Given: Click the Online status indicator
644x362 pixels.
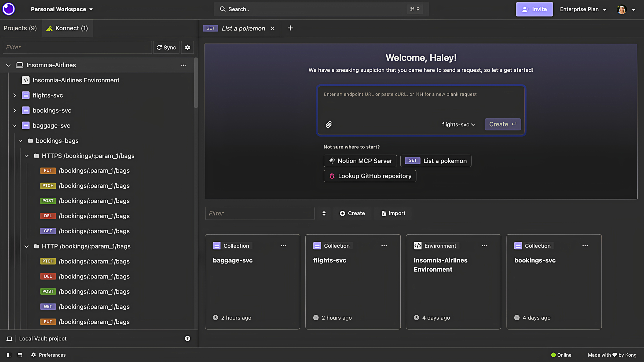Looking at the screenshot, I should [561, 355].
